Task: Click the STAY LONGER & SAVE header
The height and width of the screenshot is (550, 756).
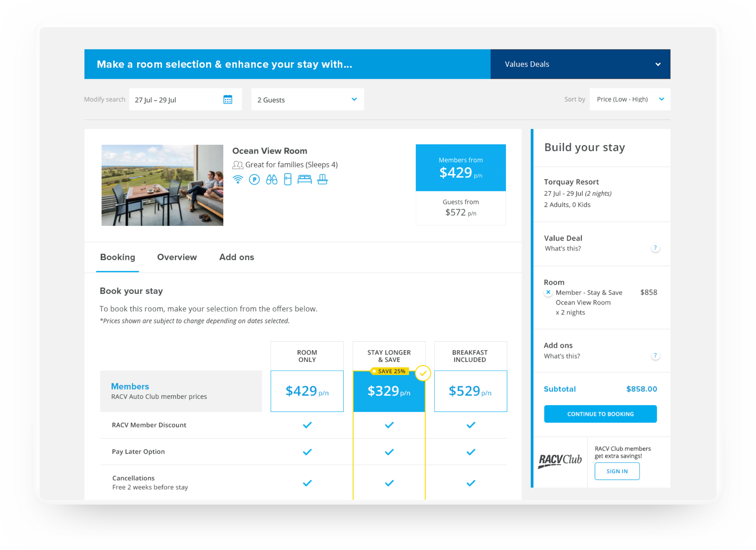Action: (x=389, y=356)
